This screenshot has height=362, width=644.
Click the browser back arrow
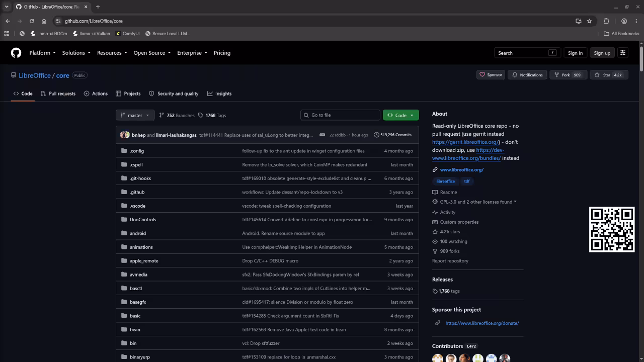8,21
